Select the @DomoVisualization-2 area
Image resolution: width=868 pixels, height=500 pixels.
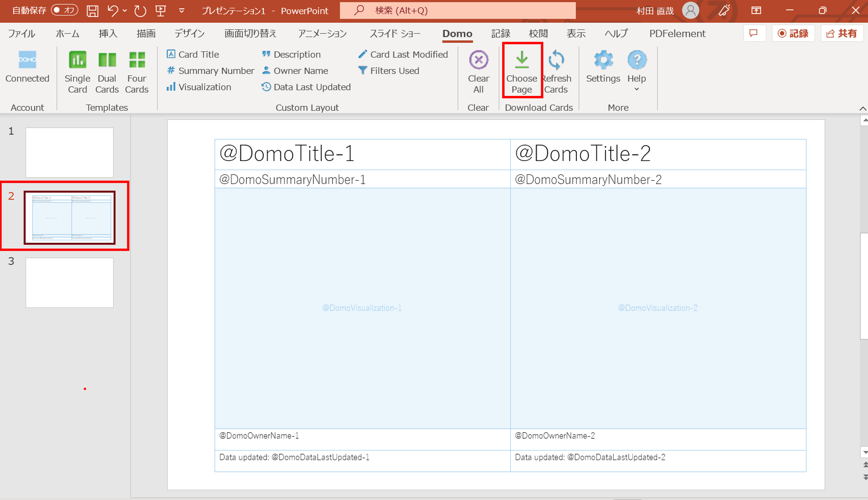click(x=658, y=308)
